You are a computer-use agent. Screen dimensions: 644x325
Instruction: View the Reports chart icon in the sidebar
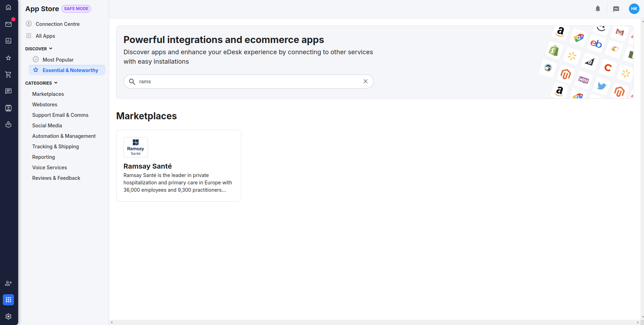(8, 41)
